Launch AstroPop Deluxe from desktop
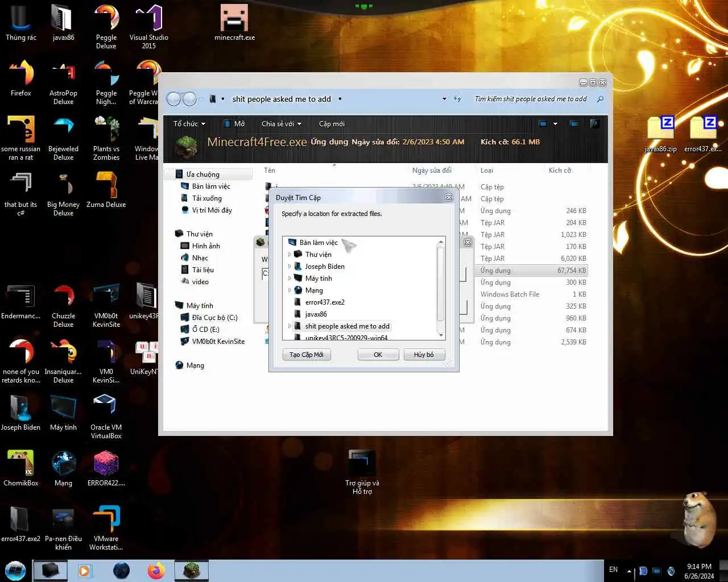The height and width of the screenshot is (582, 728). click(63, 82)
